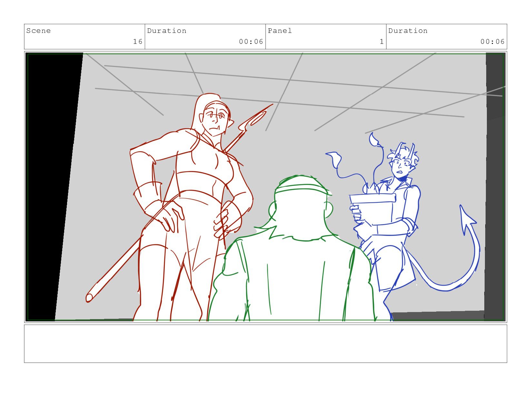The width and height of the screenshot is (532, 411).
Task: Click the panel duration value 00:06
Action: click(492, 42)
